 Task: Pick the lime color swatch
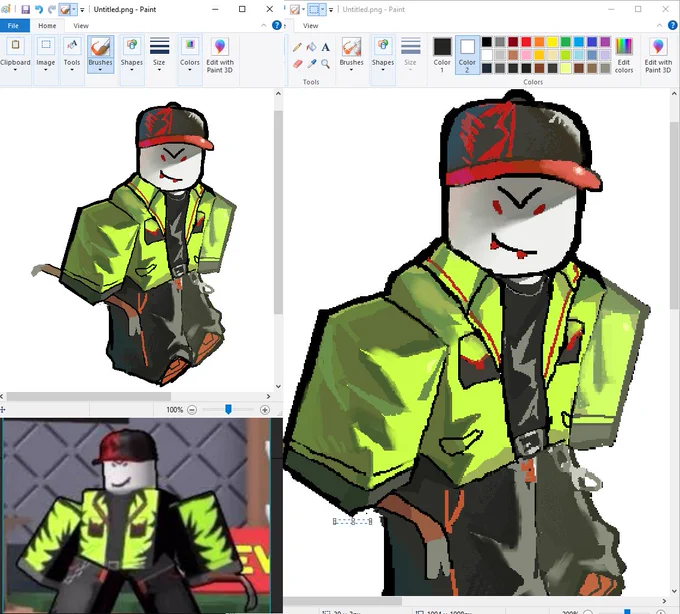(x=566, y=55)
